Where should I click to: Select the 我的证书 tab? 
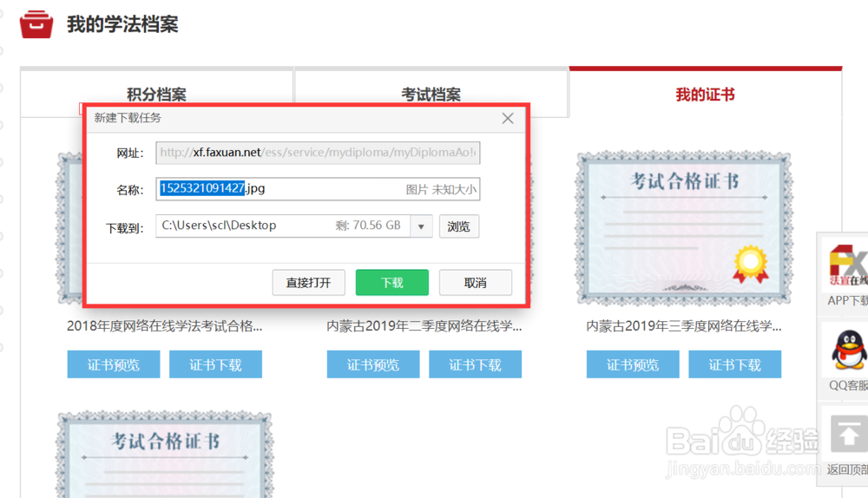705,94
